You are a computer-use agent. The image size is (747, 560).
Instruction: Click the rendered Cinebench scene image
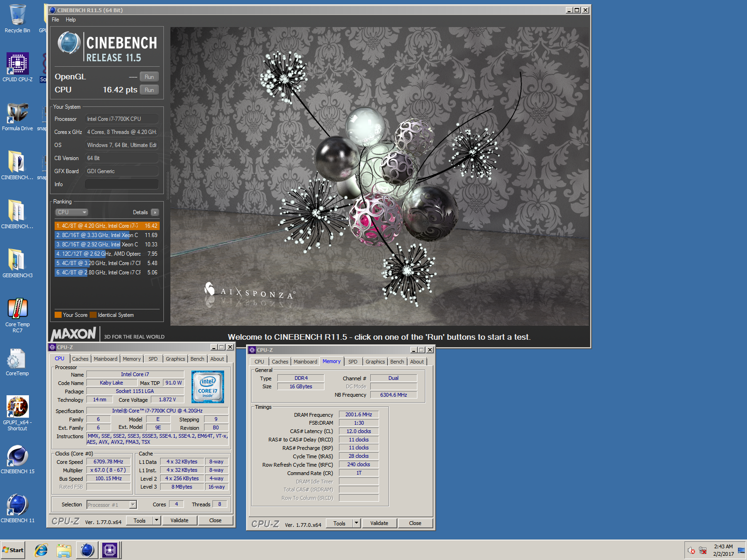coord(380,176)
